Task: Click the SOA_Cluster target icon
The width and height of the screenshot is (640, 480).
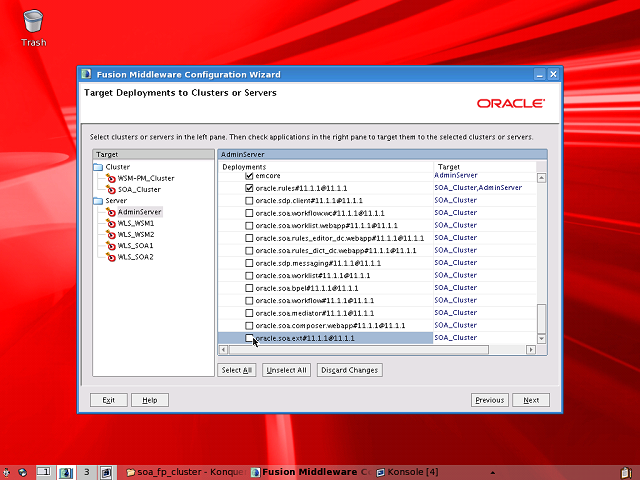Action: click(111, 189)
